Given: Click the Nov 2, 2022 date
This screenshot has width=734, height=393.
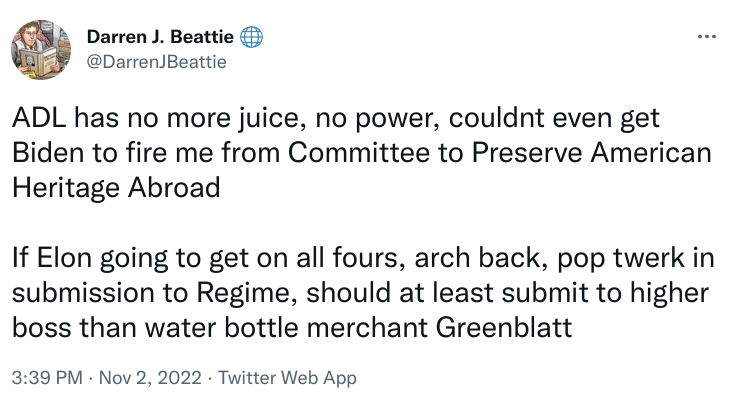Looking at the screenshot, I should (x=150, y=378).
